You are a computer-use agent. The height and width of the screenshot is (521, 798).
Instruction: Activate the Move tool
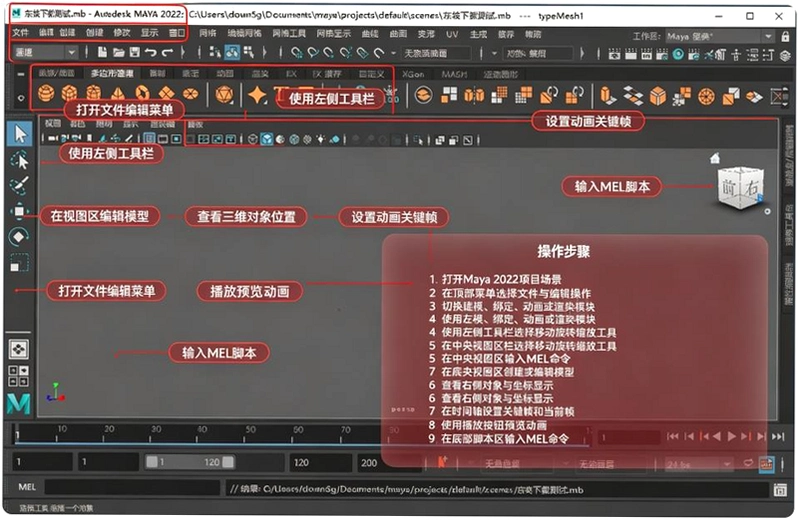19,211
